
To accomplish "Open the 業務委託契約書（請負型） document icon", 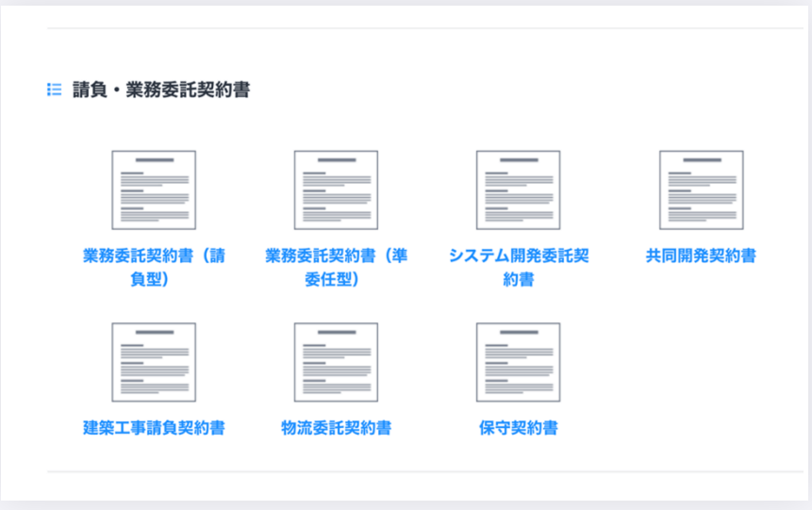I will 154,189.
